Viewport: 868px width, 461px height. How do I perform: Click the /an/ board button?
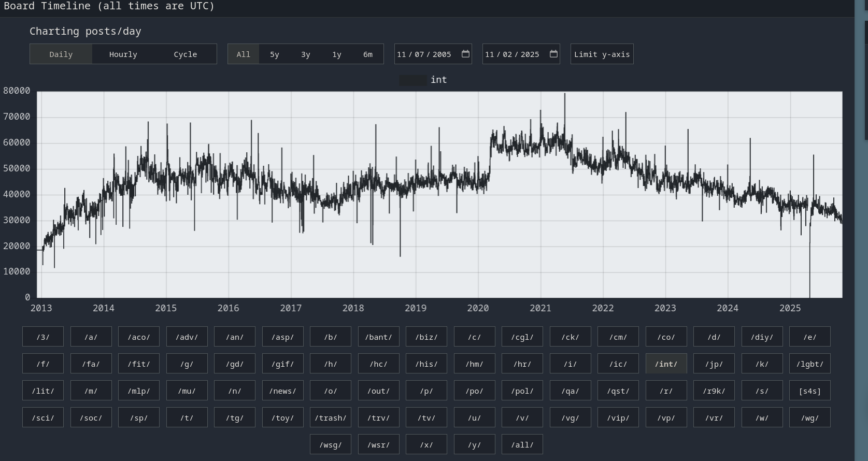[235, 337]
